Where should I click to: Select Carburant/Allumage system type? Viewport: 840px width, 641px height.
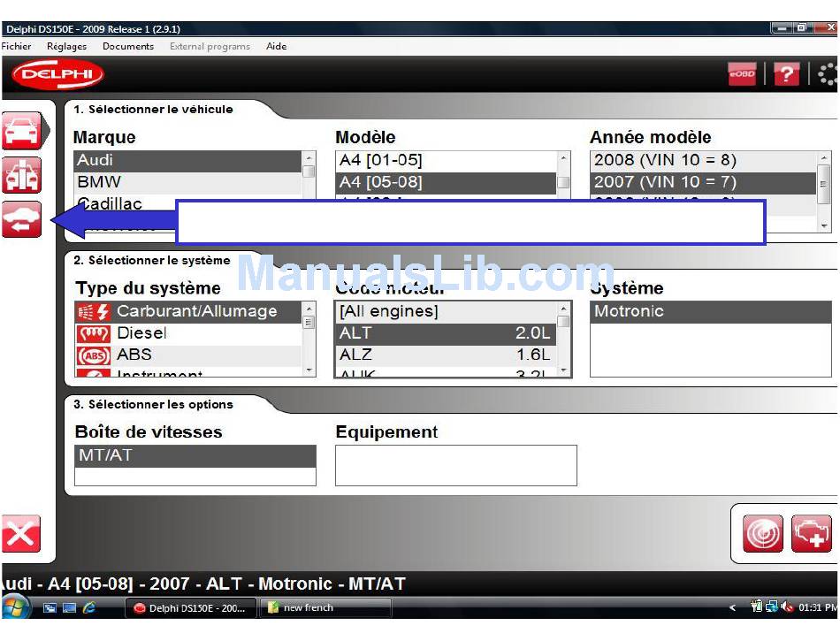[x=188, y=312]
